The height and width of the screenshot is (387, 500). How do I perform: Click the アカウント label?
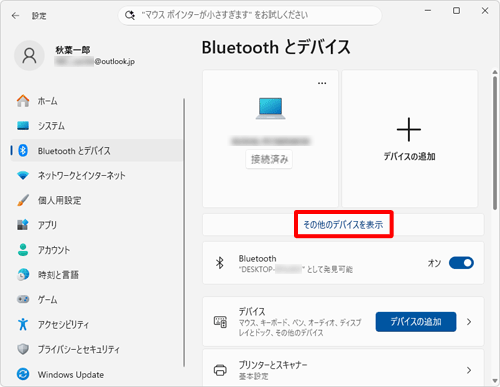pyautogui.click(x=54, y=250)
